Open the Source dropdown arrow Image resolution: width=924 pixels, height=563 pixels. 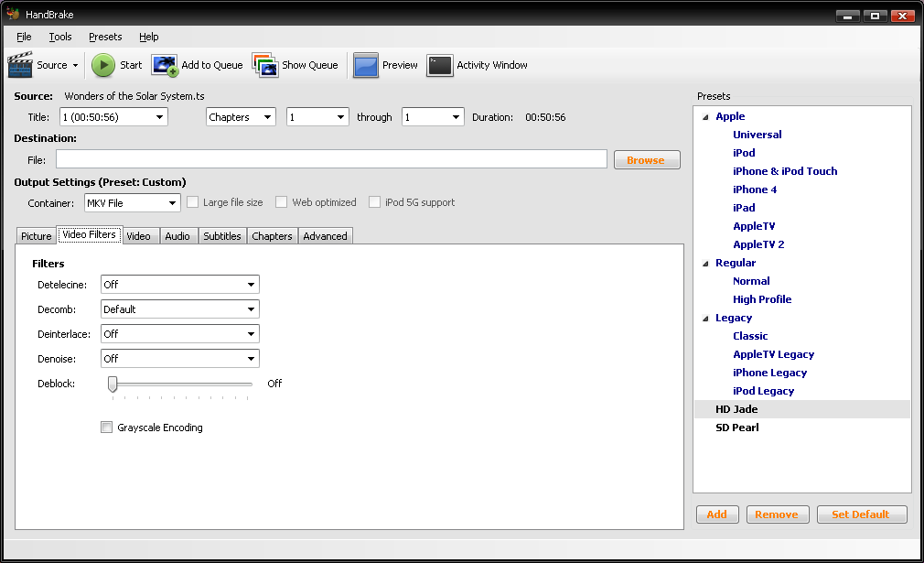pos(75,65)
